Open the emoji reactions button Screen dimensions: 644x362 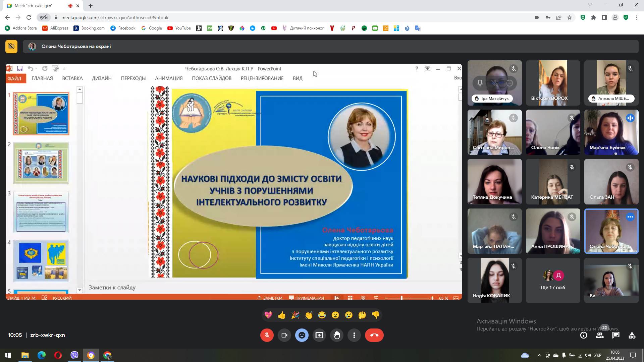[302, 335]
